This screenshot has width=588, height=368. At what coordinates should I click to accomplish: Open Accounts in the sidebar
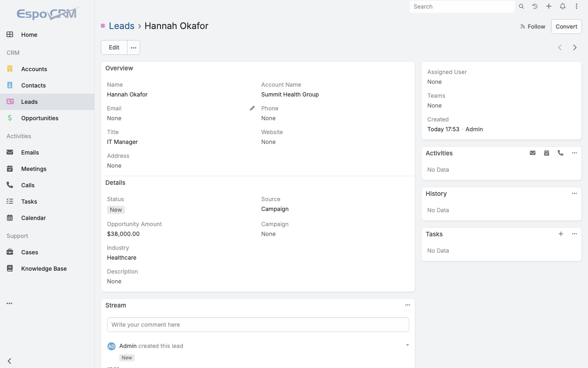pyautogui.click(x=47, y=69)
